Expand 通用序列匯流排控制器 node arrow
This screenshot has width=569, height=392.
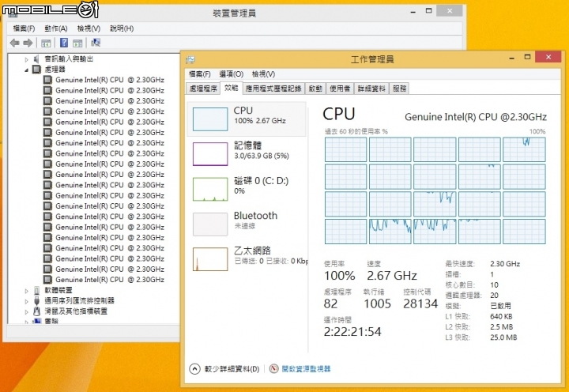(x=27, y=301)
